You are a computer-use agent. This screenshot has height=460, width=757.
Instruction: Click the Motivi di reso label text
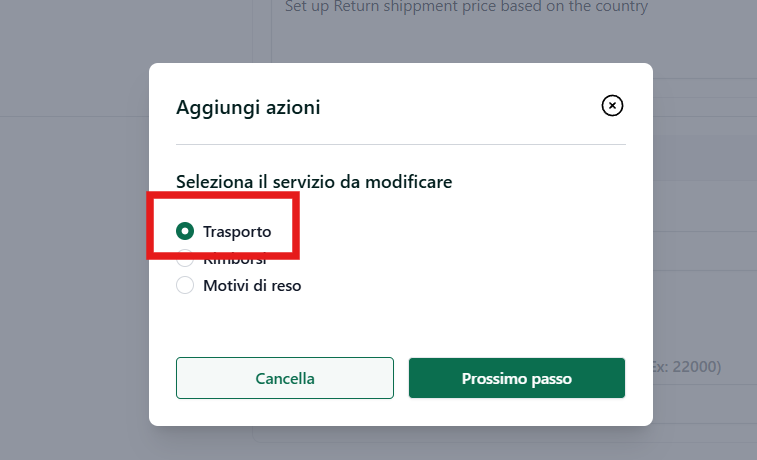[x=252, y=286]
